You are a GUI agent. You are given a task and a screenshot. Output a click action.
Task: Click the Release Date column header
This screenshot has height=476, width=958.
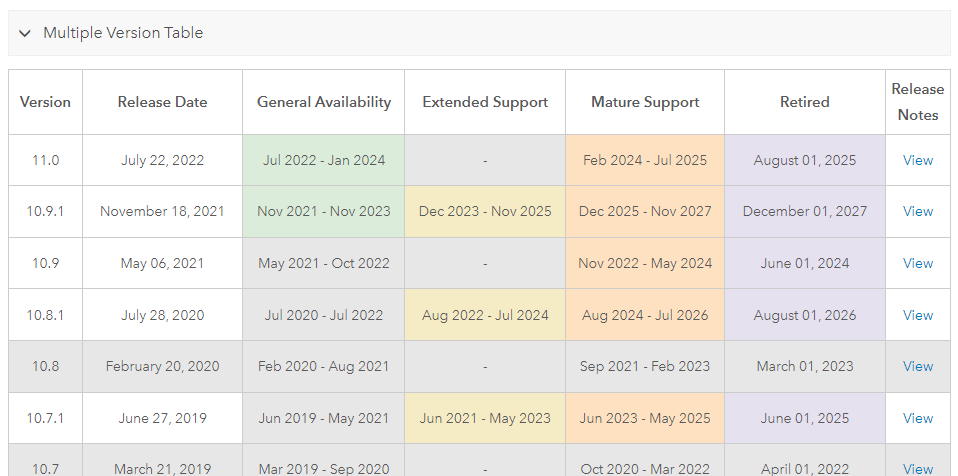point(162,102)
